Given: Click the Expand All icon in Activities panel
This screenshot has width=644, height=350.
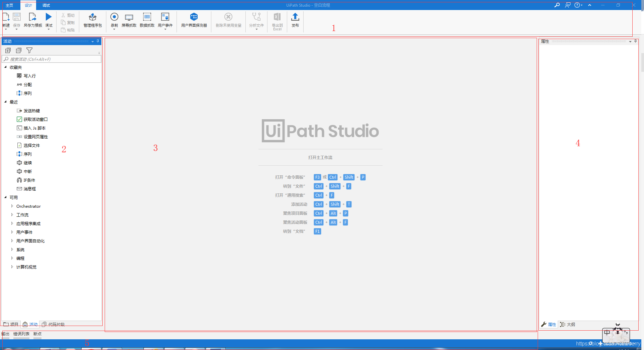Looking at the screenshot, I should point(8,50).
